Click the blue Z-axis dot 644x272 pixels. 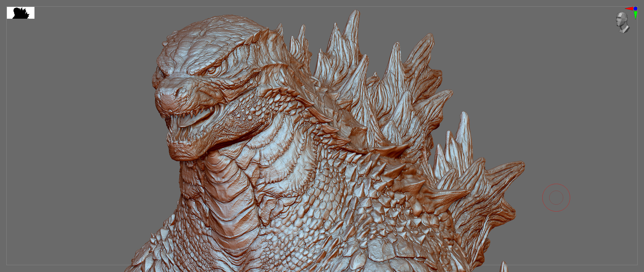pyautogui.click(x=636, y=8)
